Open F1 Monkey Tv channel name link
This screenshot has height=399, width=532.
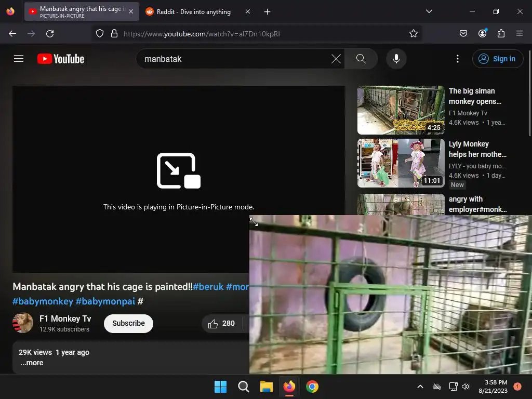pos(65,318)
